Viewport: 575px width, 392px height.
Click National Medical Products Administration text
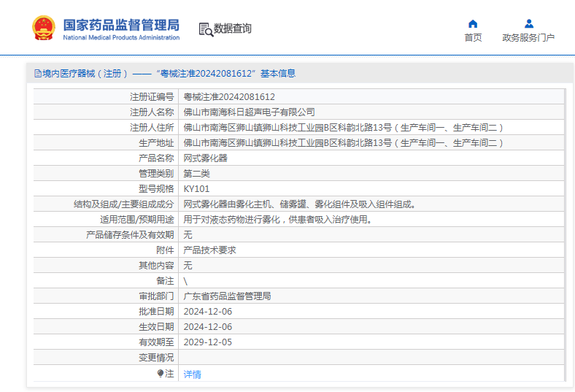[x=121, y=37]
